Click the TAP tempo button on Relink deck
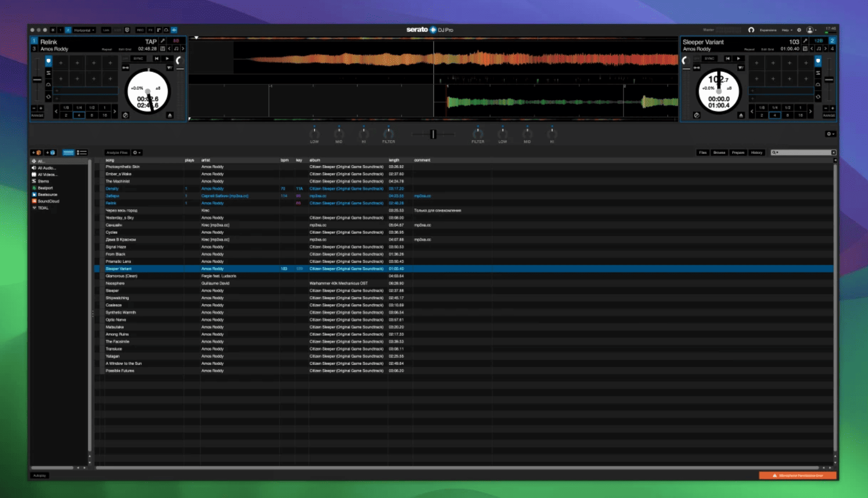The height and width of the screenshot is (498, 868). pyautogui.click(x=151, y=42)
